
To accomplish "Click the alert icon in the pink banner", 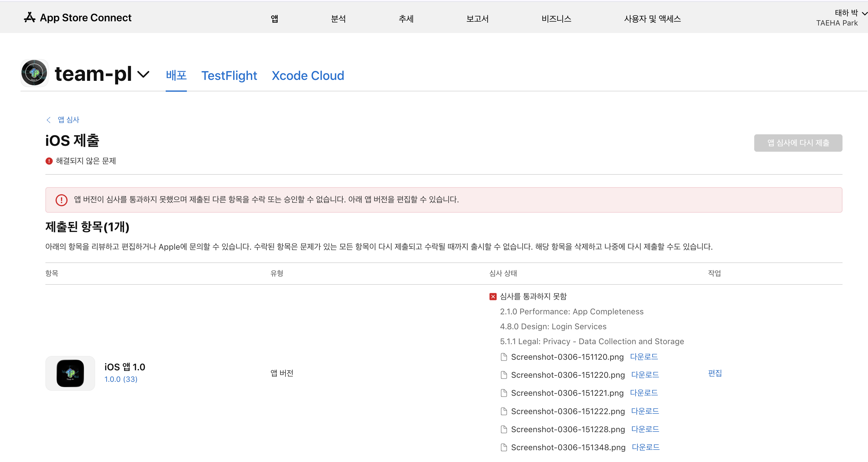I will [61, 200].
